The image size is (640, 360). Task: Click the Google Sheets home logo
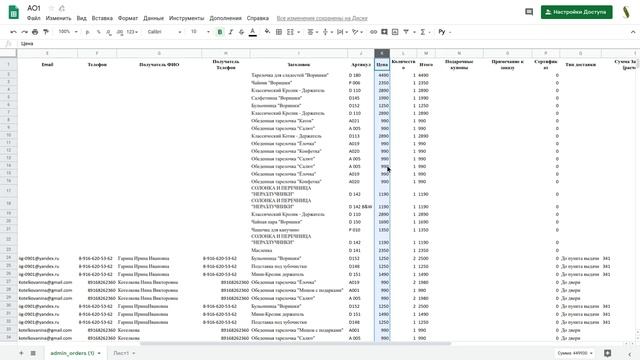coord(13,12)
